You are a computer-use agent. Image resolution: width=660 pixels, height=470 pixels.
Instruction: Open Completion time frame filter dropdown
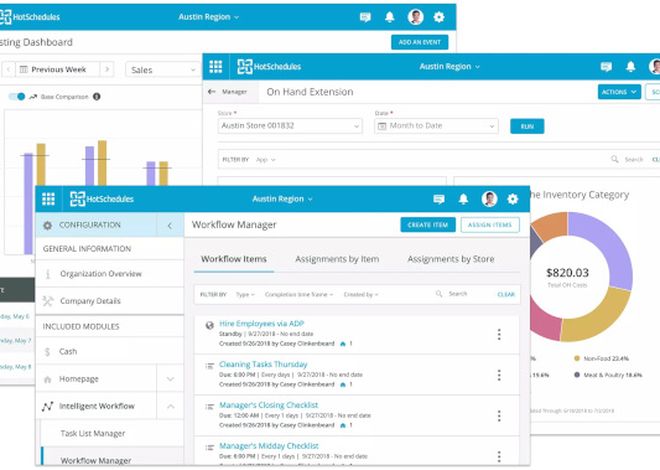[x=299, y=295]
